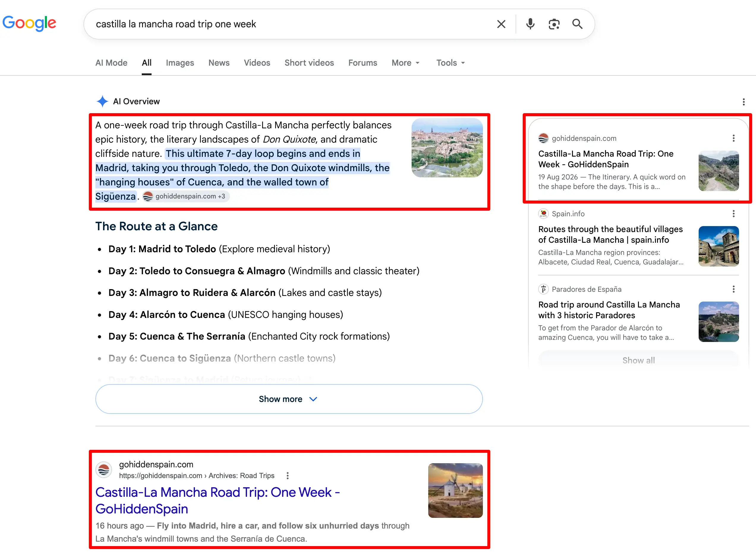Open Castilla-La Mancha Road Trip sidebar card title
The height and width of the screenshot is (555, 756).
pos(606,159)
